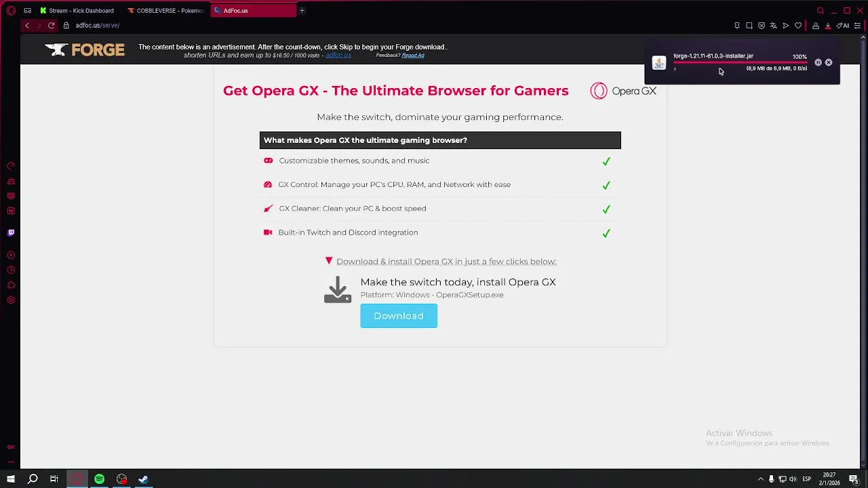Go back to the previous page
Image resolution: width=868 pixels, height=488 pixels.
pyautogui.click(x=27, y=25)
